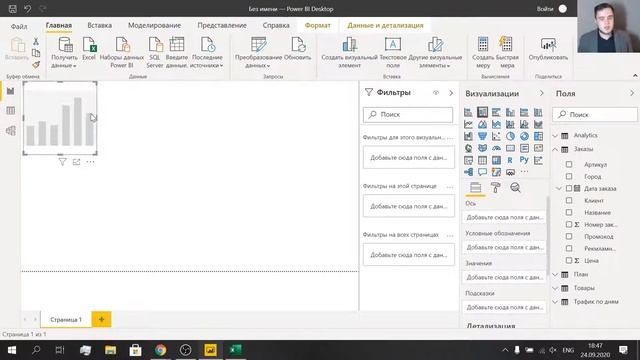Open Power BI datasets (Наборы данных)
640x360 pixels.
122,52
